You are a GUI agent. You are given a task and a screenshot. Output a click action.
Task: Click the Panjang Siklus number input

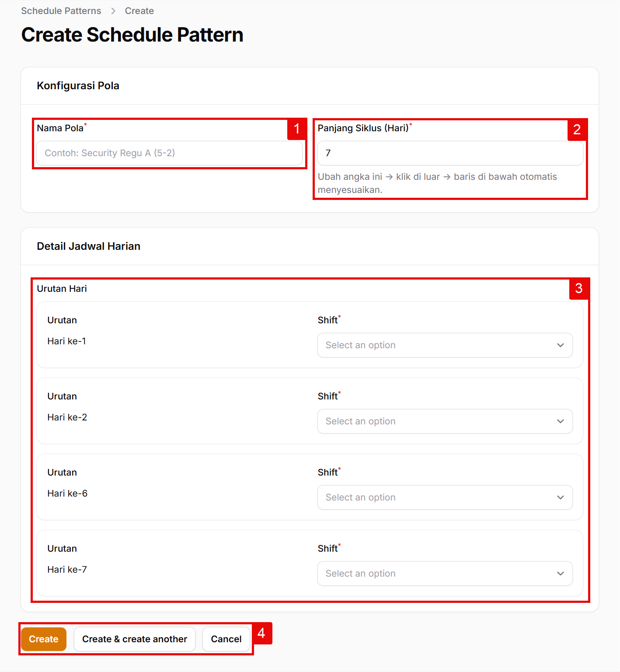450,153
